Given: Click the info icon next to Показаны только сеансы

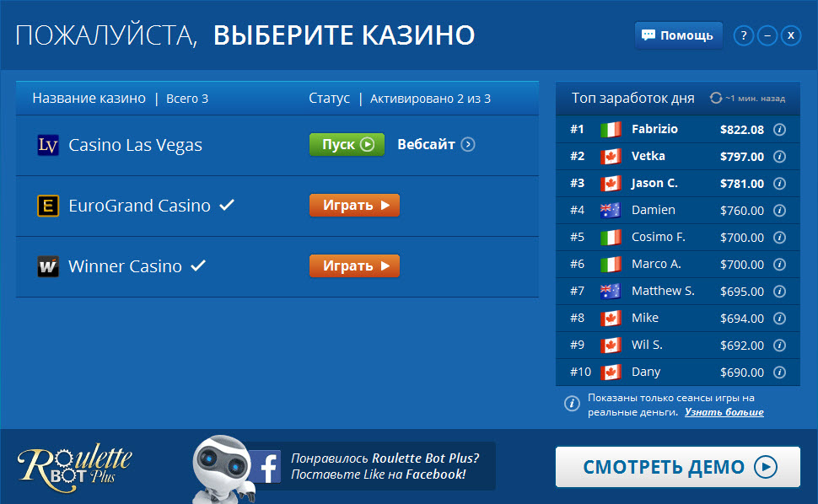Looking at the screenshot, I should coord(572,404).
